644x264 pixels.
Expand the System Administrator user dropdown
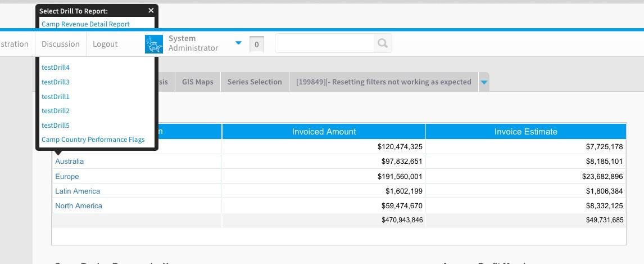(x=238, y=42)
